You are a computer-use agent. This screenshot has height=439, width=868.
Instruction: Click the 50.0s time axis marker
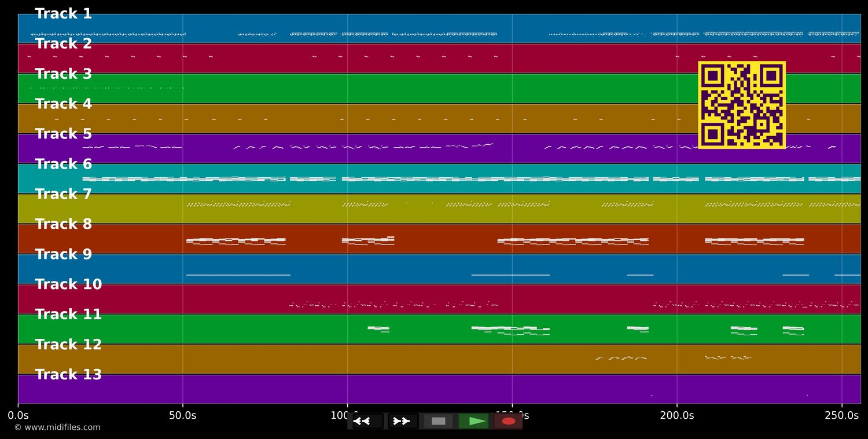[x=183, y=415]
